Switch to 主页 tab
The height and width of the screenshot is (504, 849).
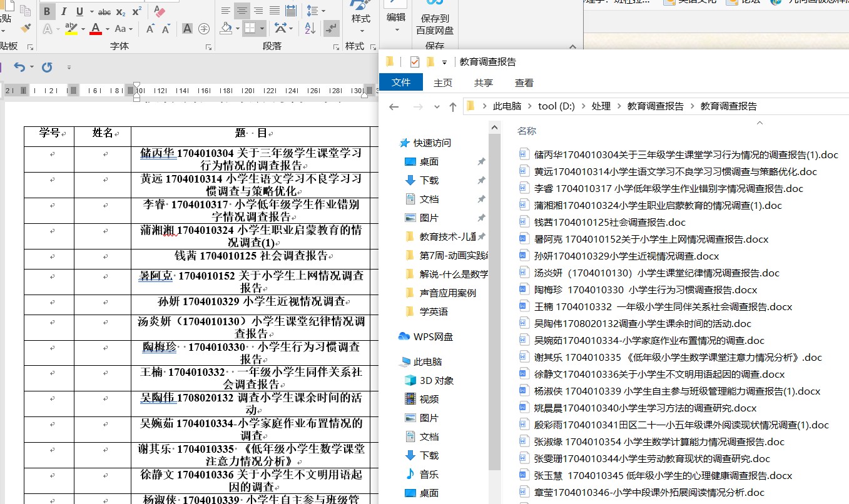pyautogui.click(x=443, y=83)
